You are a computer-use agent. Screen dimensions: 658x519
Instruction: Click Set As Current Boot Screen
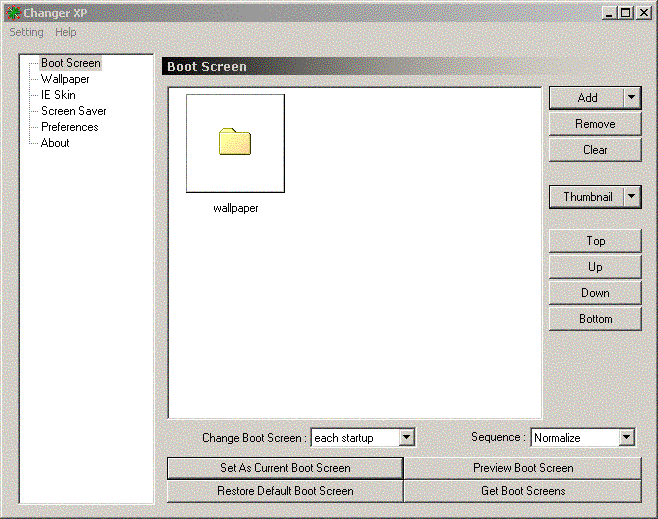(285, 468)
